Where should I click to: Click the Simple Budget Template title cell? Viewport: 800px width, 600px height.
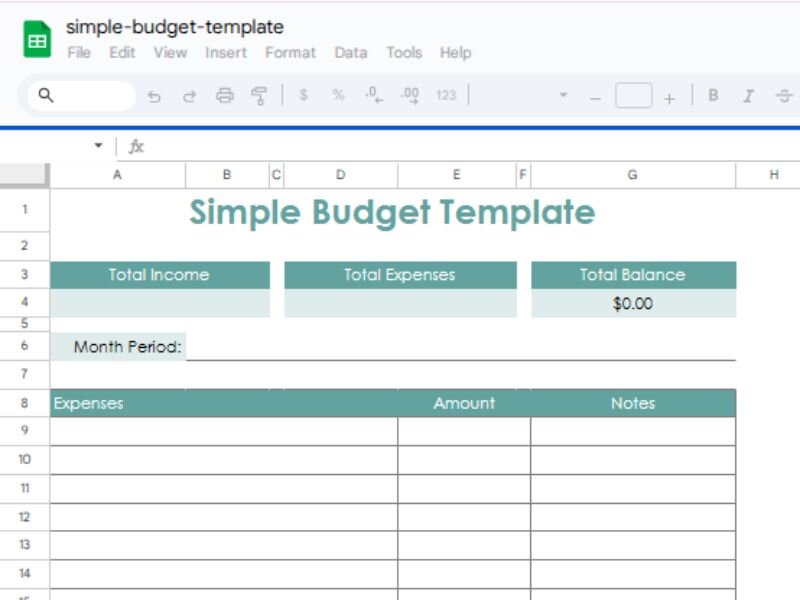(393, 211)
